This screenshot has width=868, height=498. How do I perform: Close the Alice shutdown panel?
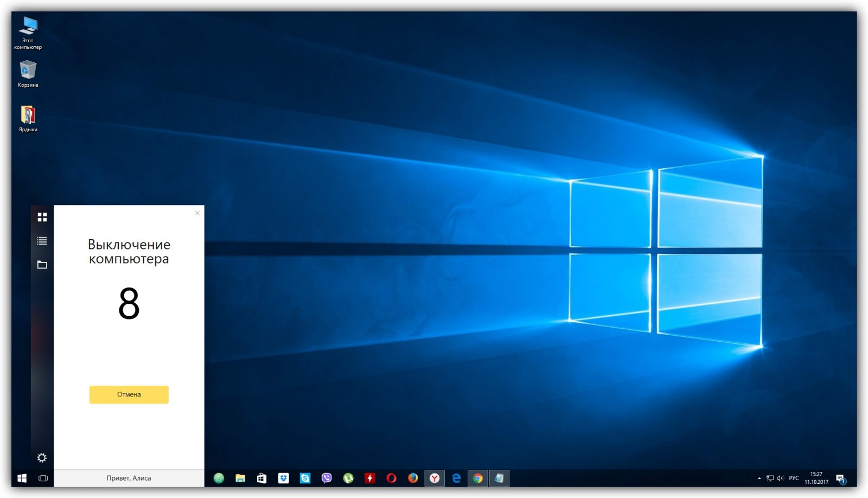tap(197, 213)
